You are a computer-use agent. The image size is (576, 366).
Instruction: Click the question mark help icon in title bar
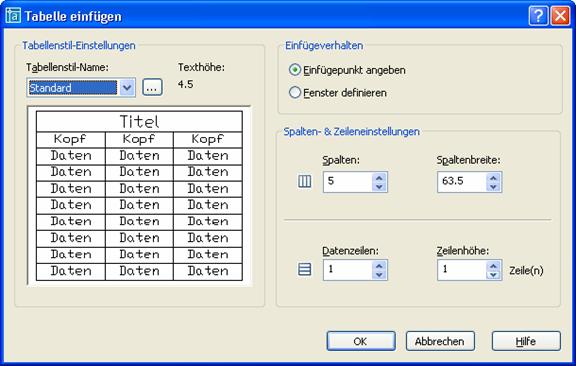(x=538, y=16)
